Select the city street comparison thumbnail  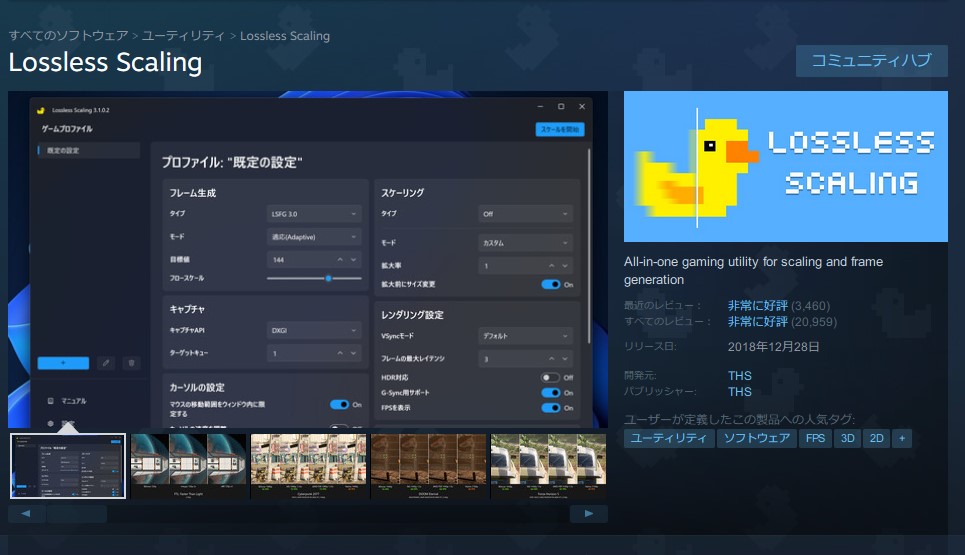308,466
